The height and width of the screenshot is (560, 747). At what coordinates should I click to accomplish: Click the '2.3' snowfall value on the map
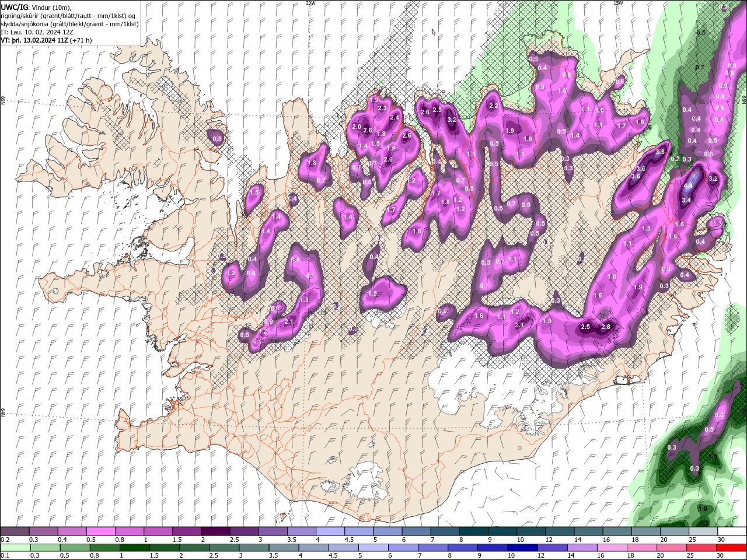pos(382,108)
